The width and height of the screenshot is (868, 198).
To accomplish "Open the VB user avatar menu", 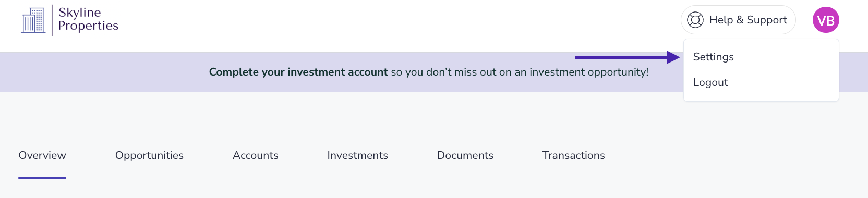I will (x=826, y=20).
